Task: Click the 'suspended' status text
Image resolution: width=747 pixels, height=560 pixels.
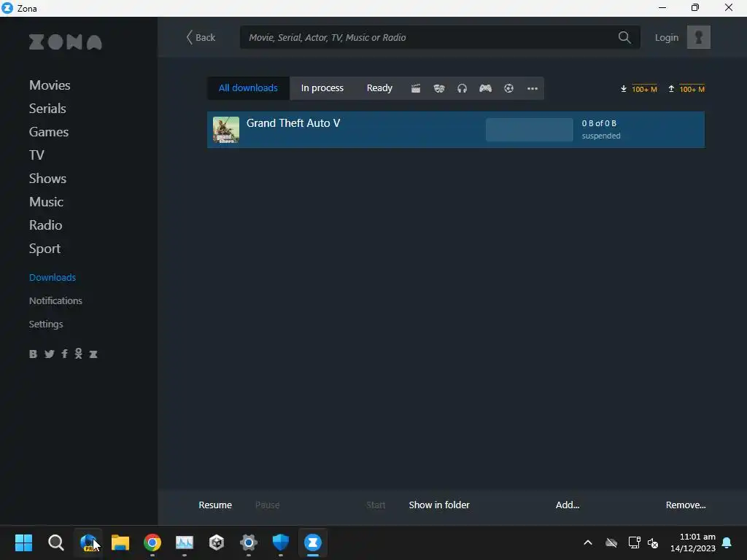Action: tap(601, 136)
